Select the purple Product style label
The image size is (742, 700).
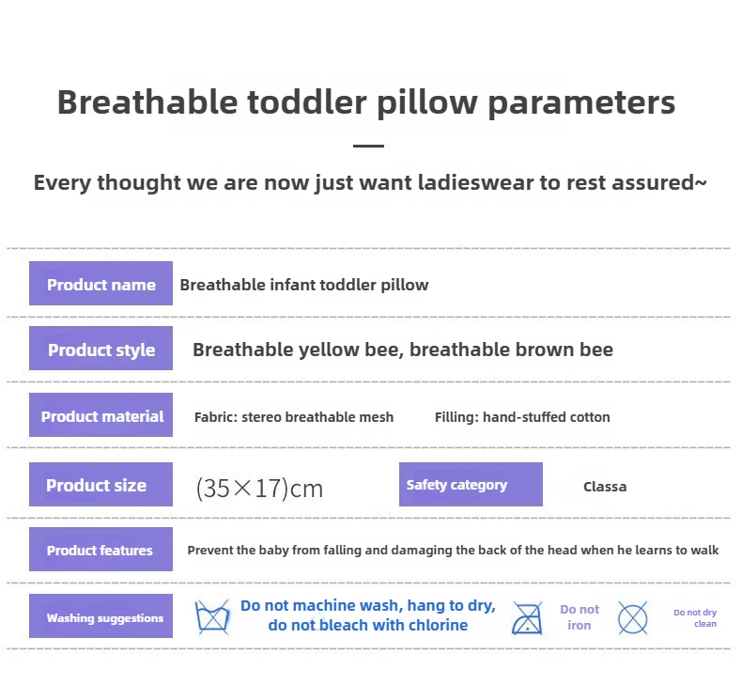click(x=101, y=350)
